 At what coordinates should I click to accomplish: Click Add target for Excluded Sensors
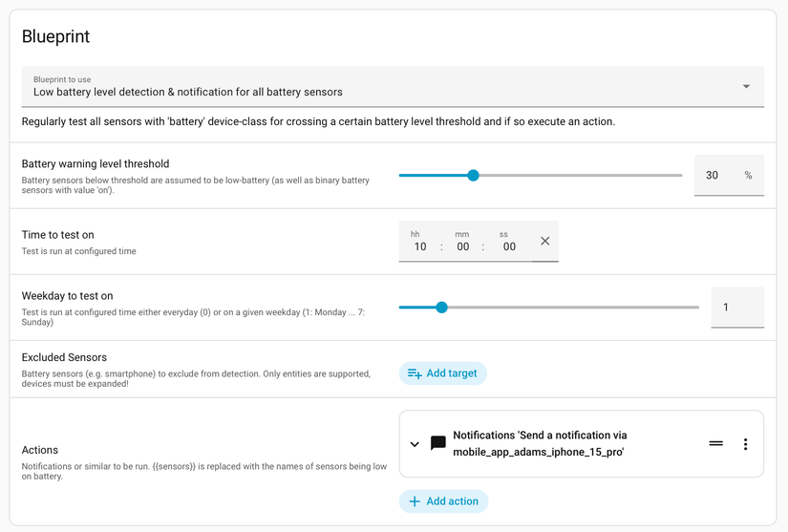(442, 373)
